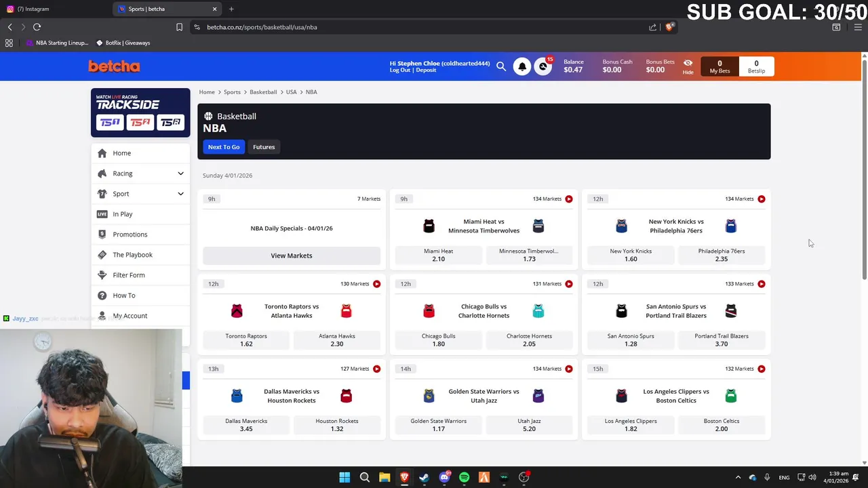Click USA breadcrumb link
Screen dimensions: 868x488
tap(291, 92)
